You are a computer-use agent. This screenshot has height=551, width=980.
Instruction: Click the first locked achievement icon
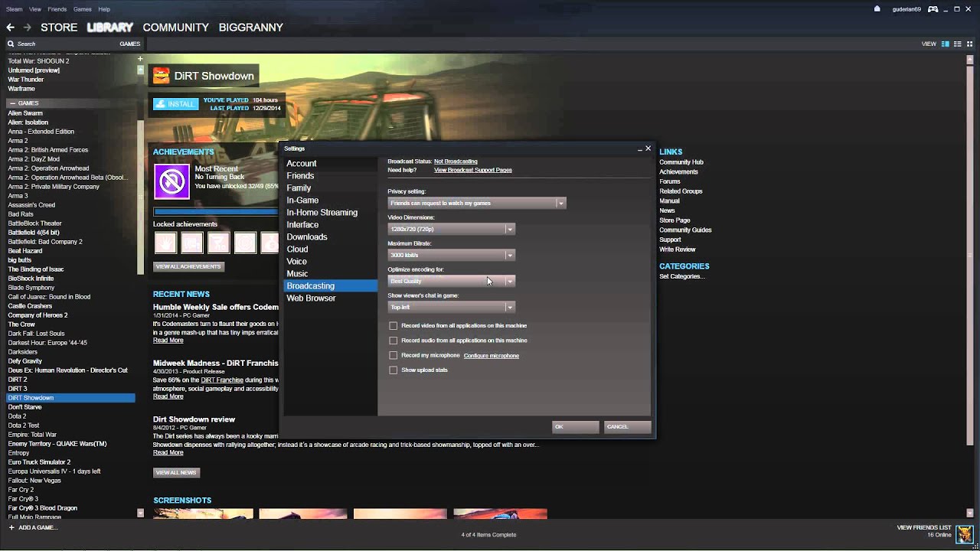click(165, 243)
